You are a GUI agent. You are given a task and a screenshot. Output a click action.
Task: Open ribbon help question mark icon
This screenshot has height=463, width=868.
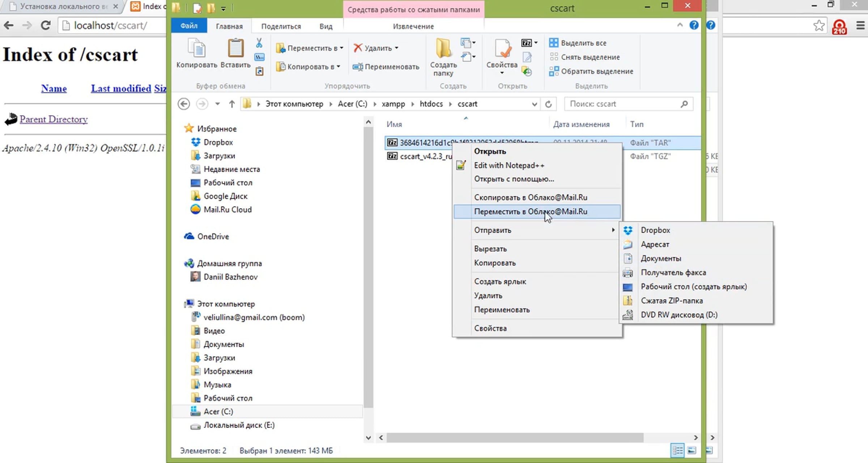click(x=694, y=25)
